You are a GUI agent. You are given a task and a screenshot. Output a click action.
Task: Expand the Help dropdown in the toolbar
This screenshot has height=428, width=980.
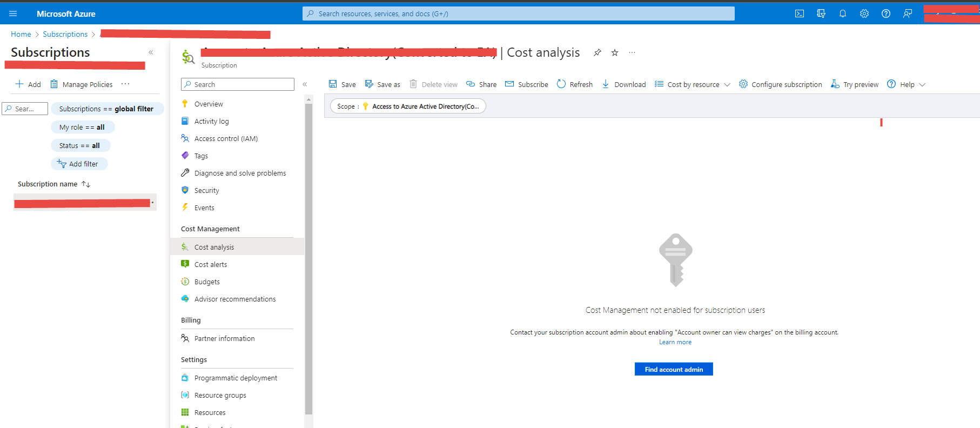click(x=907, y=84)
